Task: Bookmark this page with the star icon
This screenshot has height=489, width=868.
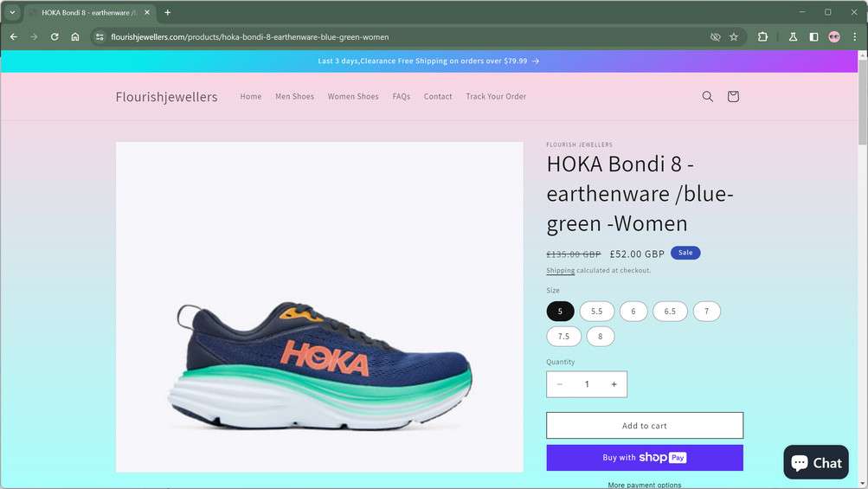Action: point(734,37)
